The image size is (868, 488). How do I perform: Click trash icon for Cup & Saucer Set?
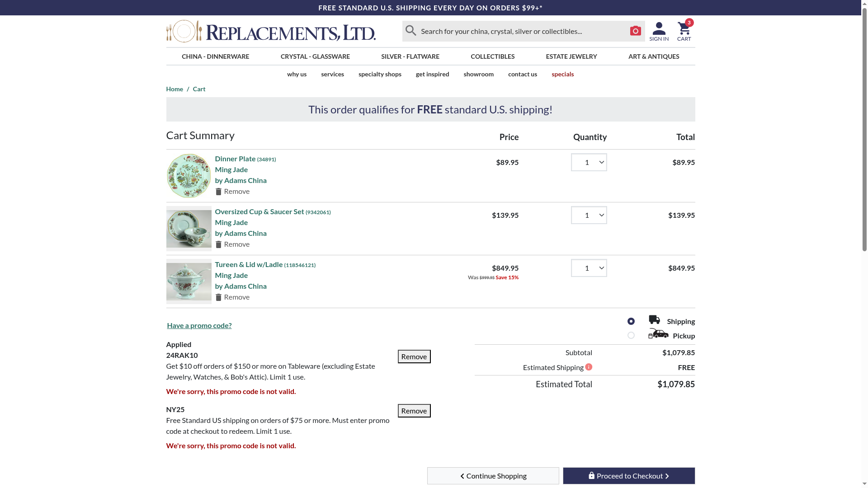[x=218, y=244]
